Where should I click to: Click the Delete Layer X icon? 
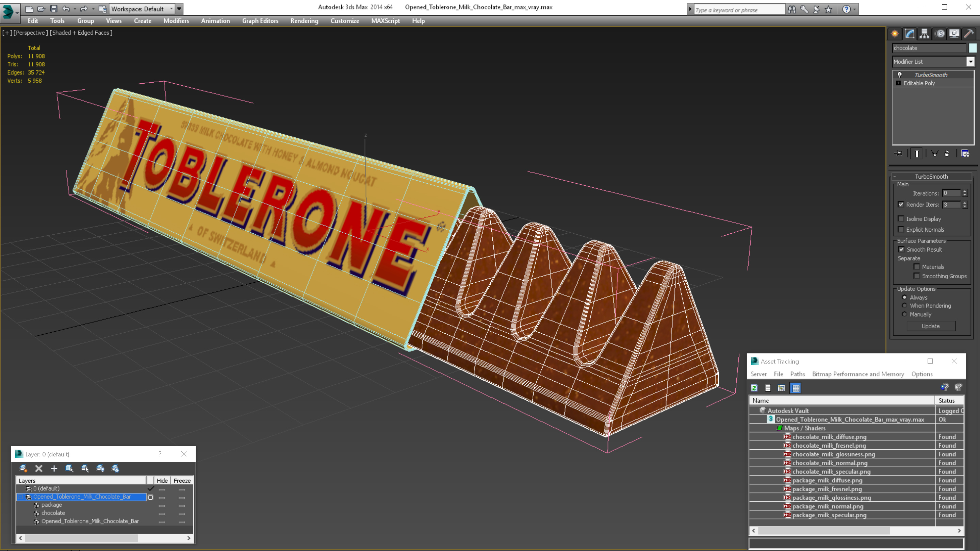point(39,468)
